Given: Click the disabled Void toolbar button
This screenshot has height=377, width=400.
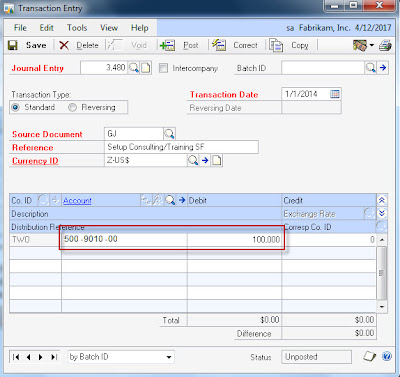Looking at the screenshot, I should 128,45.
